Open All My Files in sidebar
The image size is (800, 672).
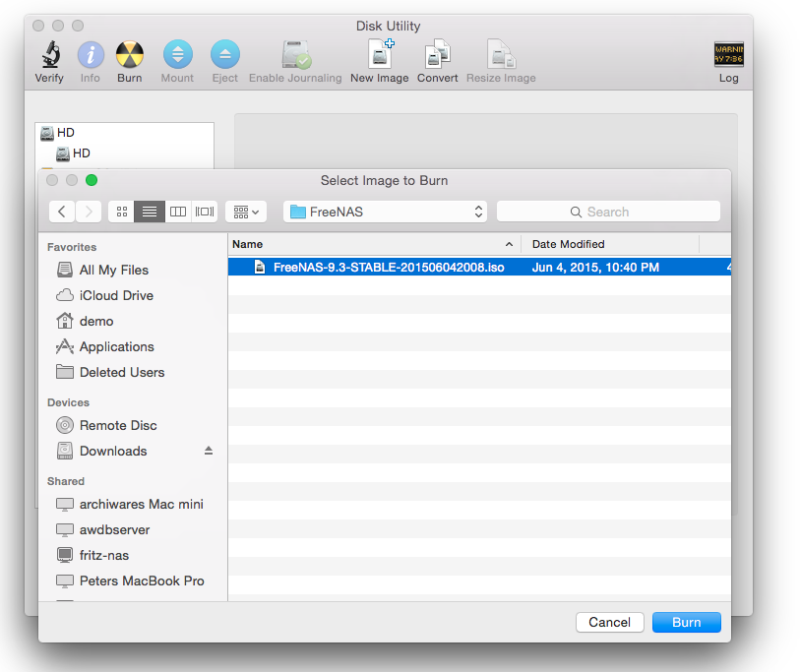point(103,270)
